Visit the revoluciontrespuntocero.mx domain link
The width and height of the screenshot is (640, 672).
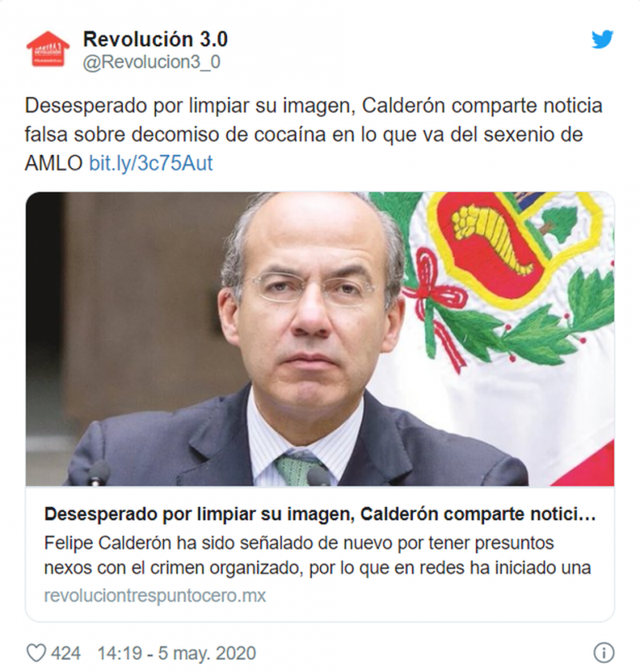point(154,596)
